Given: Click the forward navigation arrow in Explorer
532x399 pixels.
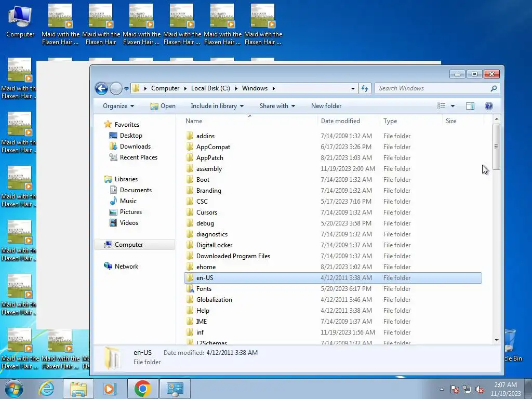Looking at the screenshot, I should pos(116,88).
